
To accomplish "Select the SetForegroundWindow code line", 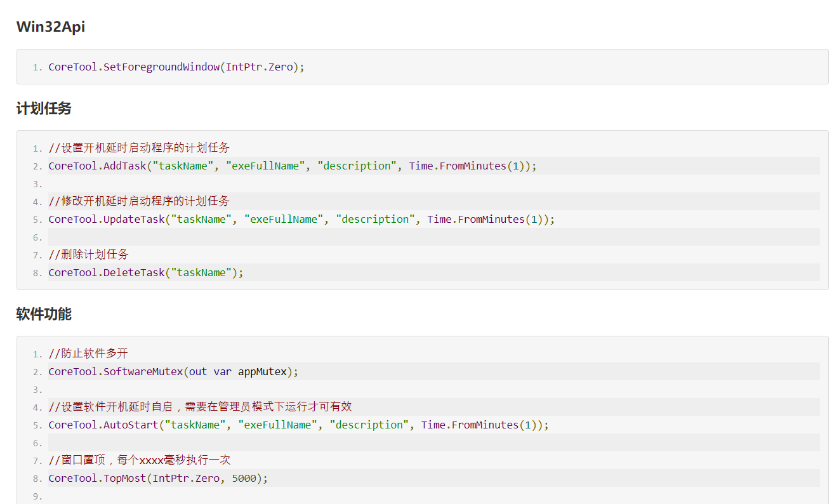I will click(176, 67).
